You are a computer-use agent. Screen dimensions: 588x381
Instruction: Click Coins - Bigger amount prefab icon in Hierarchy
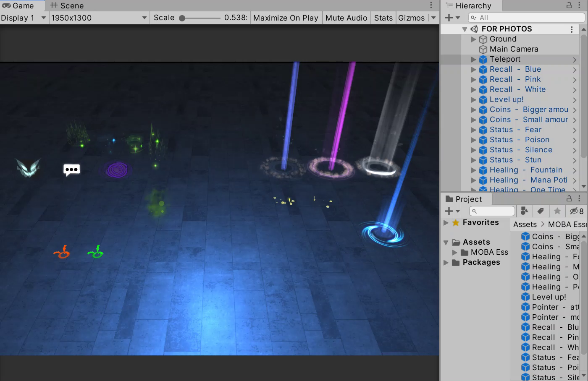click(483, 110)
